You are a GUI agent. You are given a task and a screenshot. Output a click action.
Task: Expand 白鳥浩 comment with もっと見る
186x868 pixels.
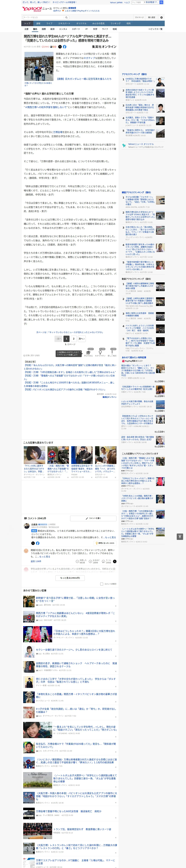[x=110, y=537]
